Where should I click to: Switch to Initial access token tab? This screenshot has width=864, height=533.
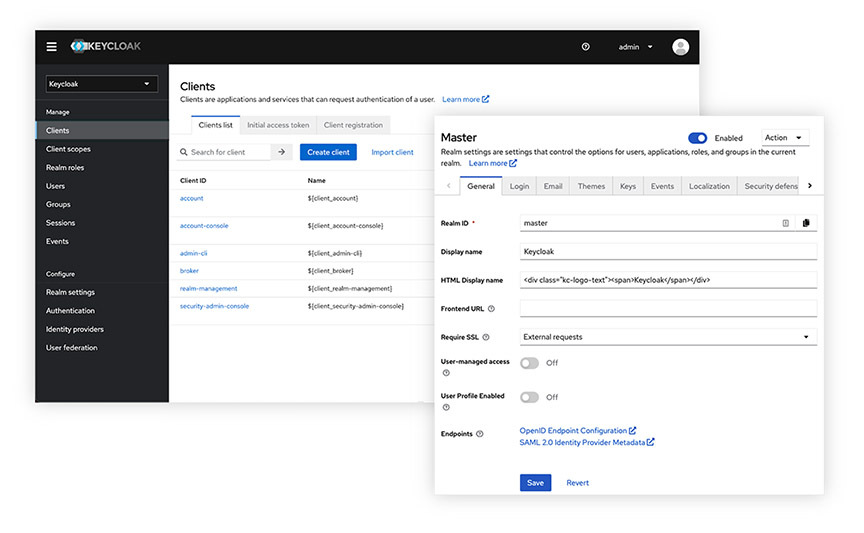tap(278, 125)
